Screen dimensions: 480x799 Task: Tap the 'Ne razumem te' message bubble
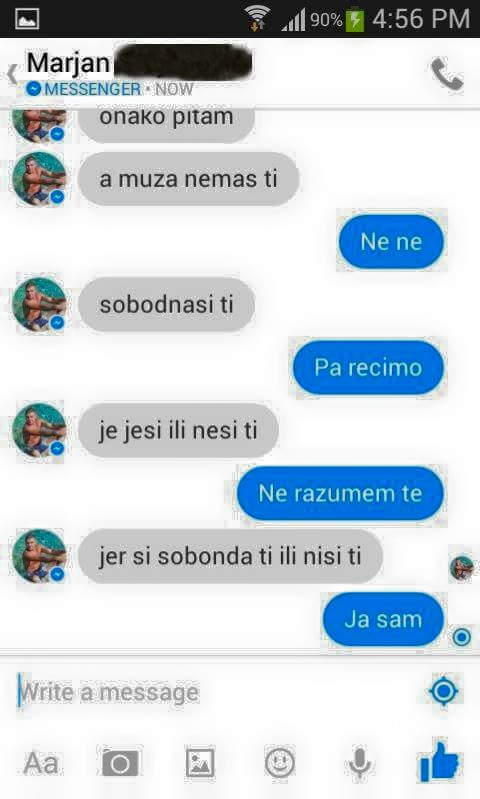click(340, 493)
